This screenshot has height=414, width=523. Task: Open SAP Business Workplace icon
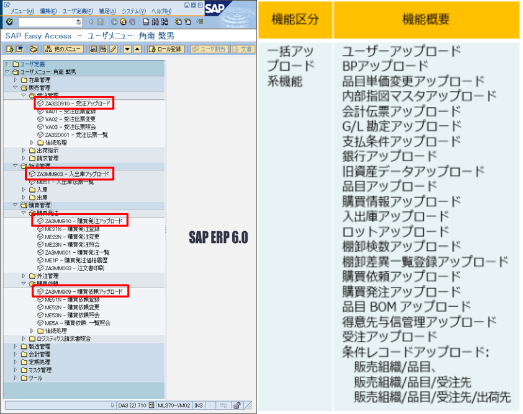tap(33, 49)
